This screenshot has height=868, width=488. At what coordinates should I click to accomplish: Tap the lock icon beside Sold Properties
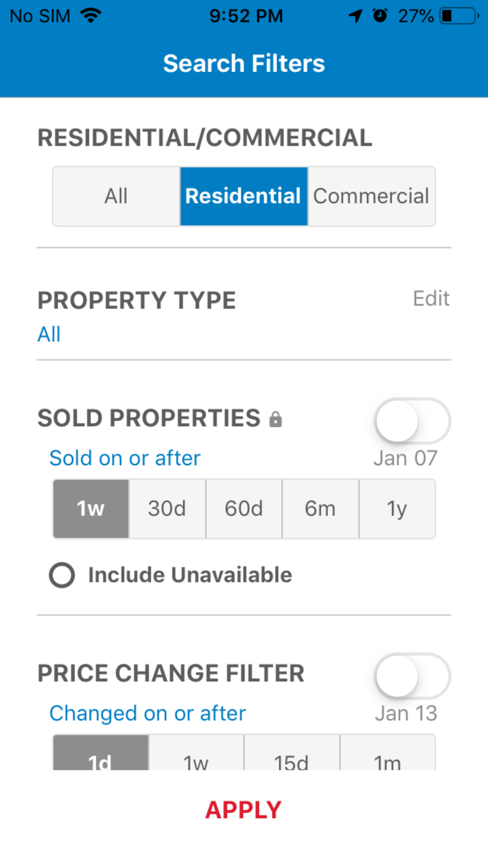(276, 419)
